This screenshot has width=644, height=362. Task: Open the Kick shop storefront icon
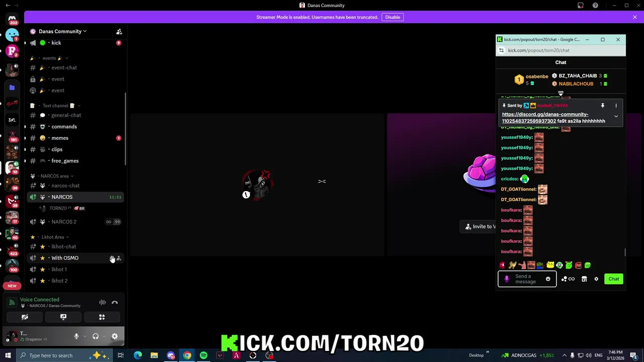(x=584, y=279)
